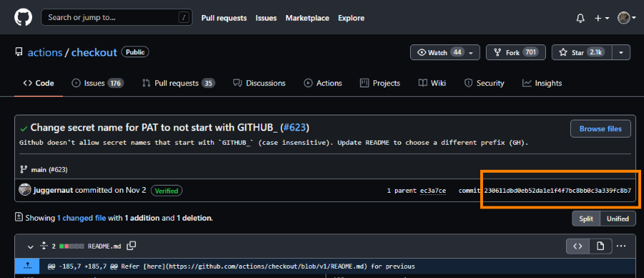Show the rich diff view icon
The image size is (644, 278).
click(x=600, y=246)
